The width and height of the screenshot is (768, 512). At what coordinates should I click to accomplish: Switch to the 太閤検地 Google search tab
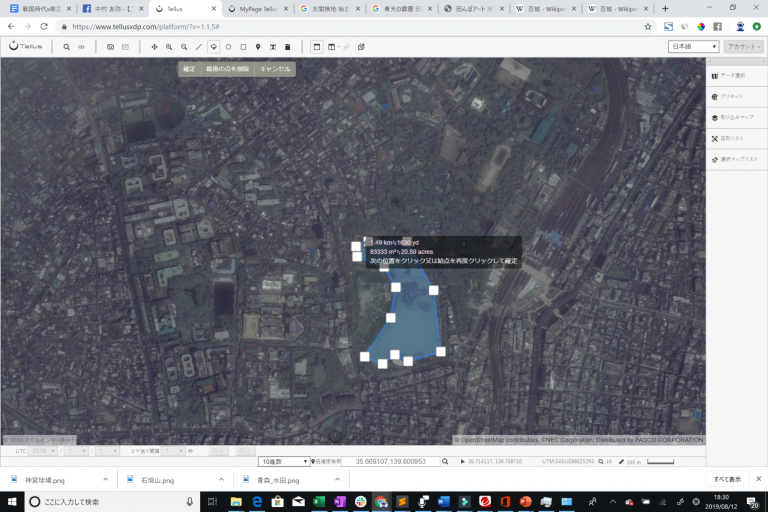coord(330,9)
